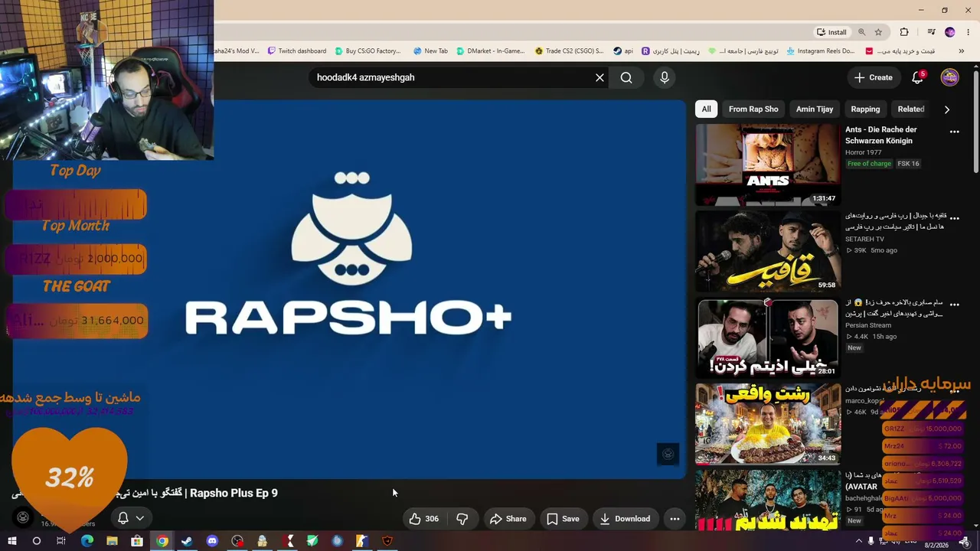Screen dimensions: 980x551
Task: Open the browser extensions puzzle icon
Action: point(904,32)
